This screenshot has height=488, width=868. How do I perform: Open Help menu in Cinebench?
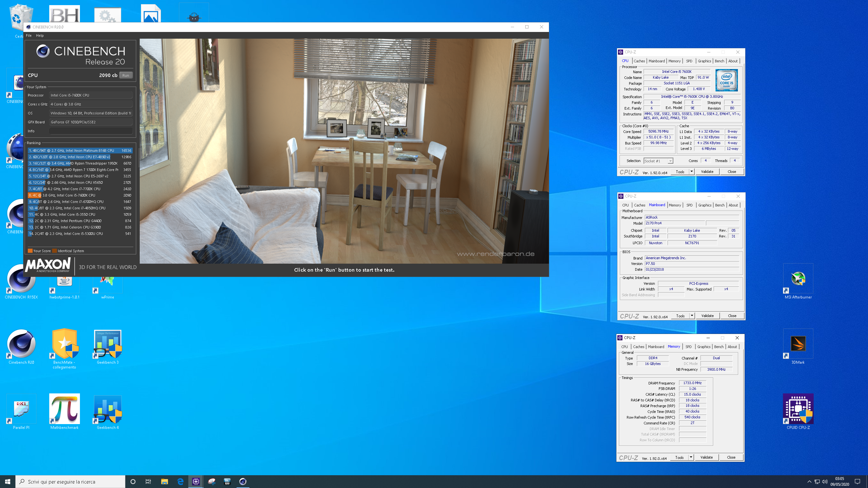[x=40, y=35]
